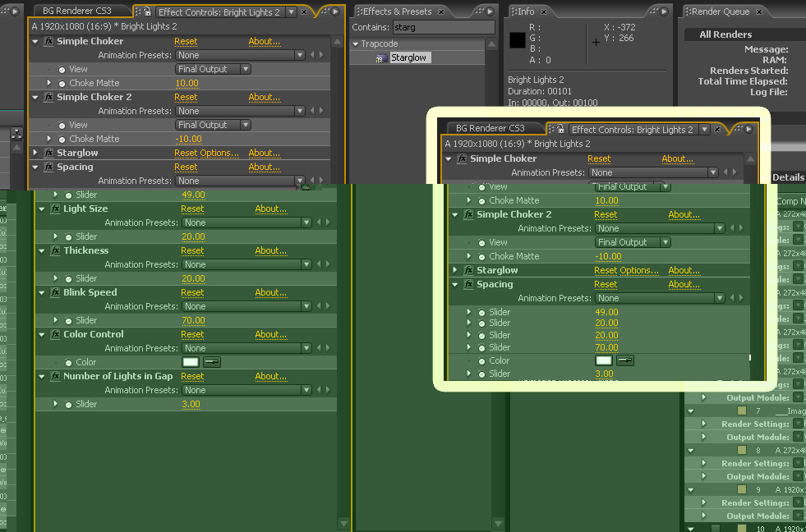Viewport: 806px width, 532px height.
Task: Toggle Simple Choker 2 fx switch in inset panel
Action: [x=468, y=214]
